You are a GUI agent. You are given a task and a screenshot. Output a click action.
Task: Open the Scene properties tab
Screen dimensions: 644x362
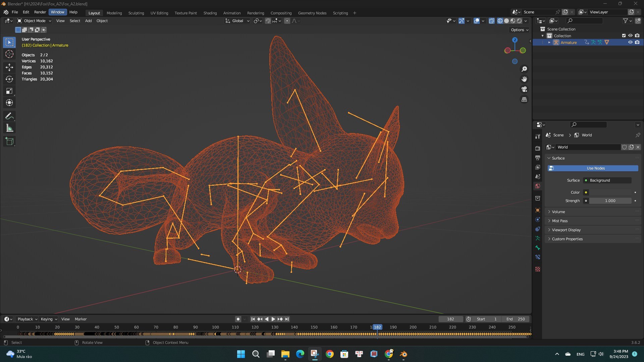[x=538, y=176]
